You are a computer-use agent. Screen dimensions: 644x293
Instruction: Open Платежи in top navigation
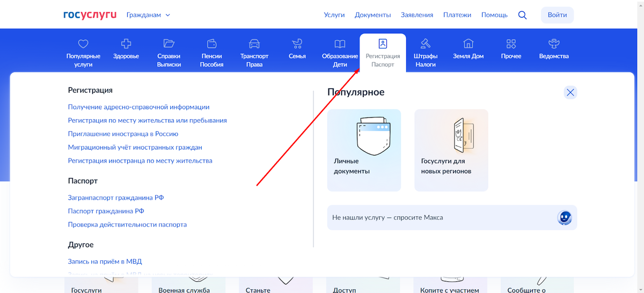(457, 15)
